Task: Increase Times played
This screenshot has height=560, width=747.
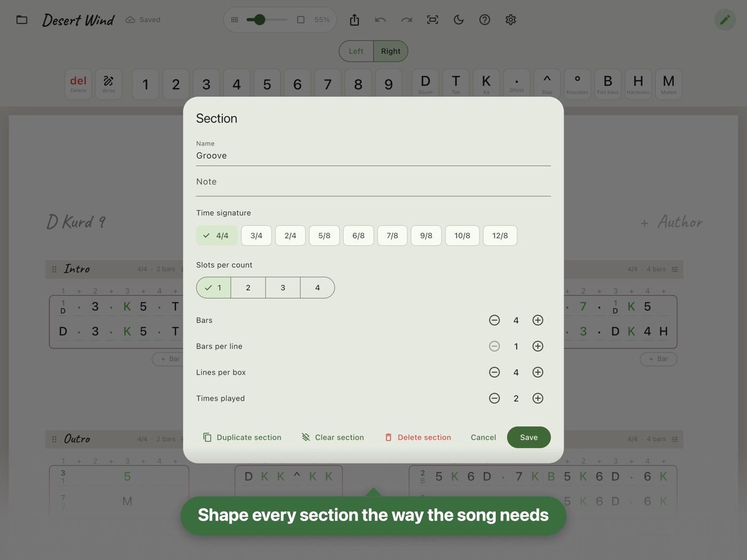Action: tap(538, 399)
